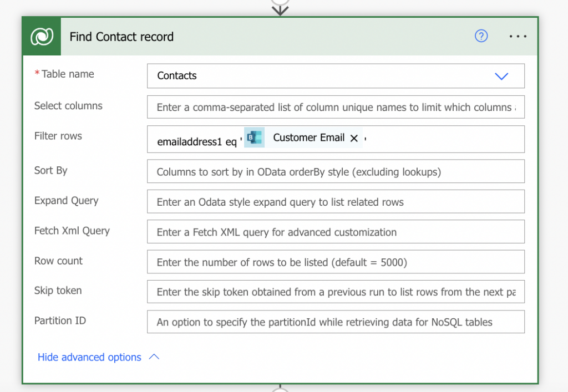568x392 pixels.
Task: Open the Table name box showing Contacts
Action: (x=322, y=77)
